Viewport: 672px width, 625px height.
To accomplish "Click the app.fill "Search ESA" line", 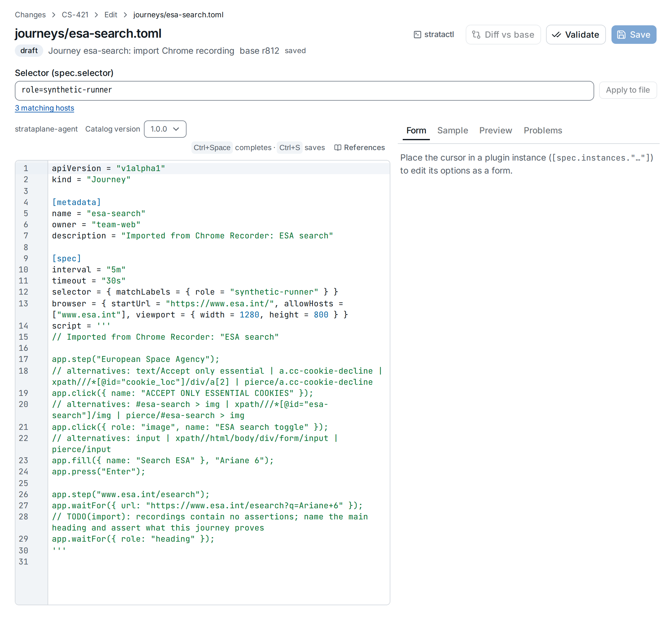I will [162, 460].
